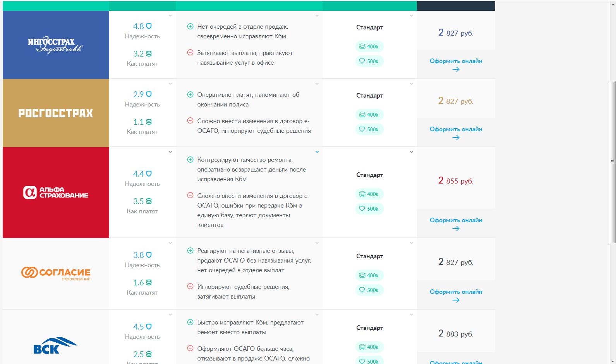Click the Soglasie logo tile

[x=56, y=274]
